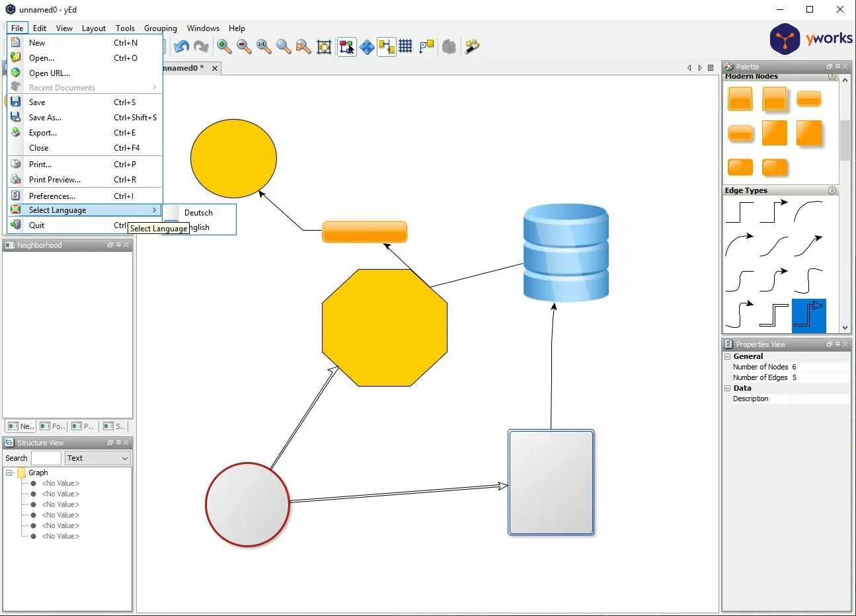This screenshot has height=616, width=856.
Task: Open the Grouping menu
Action: click(x=161, y=28)
